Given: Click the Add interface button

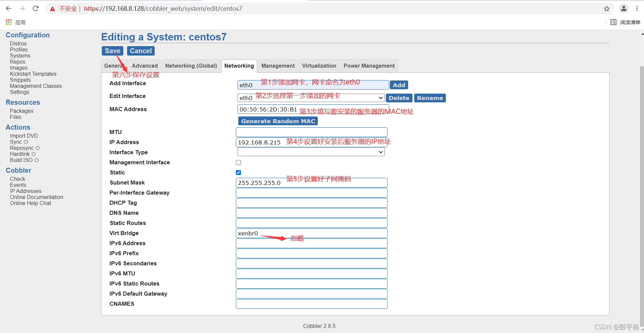Looking at the screenshot, I should [x=399, y=85].
